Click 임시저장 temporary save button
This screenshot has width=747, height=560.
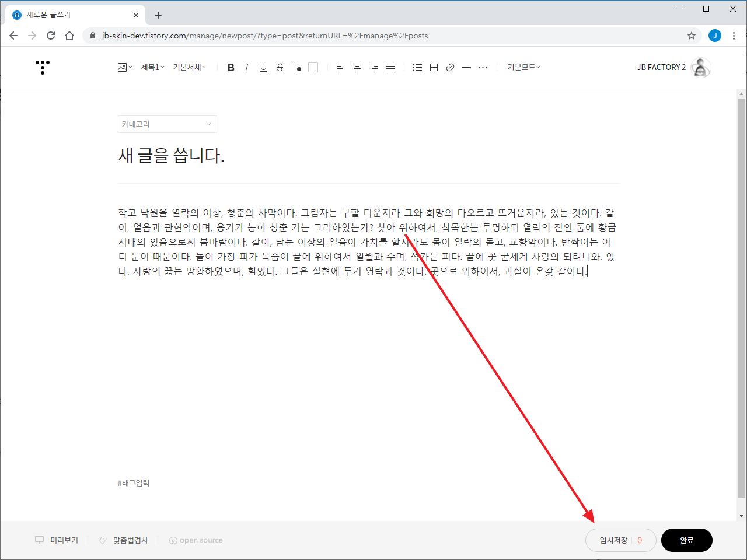tap(613, 540)
